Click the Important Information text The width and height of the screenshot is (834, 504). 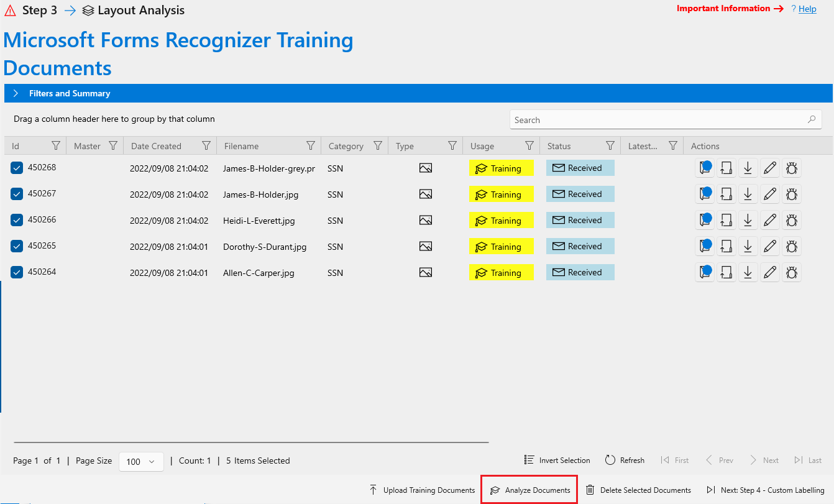click(723, 9)
